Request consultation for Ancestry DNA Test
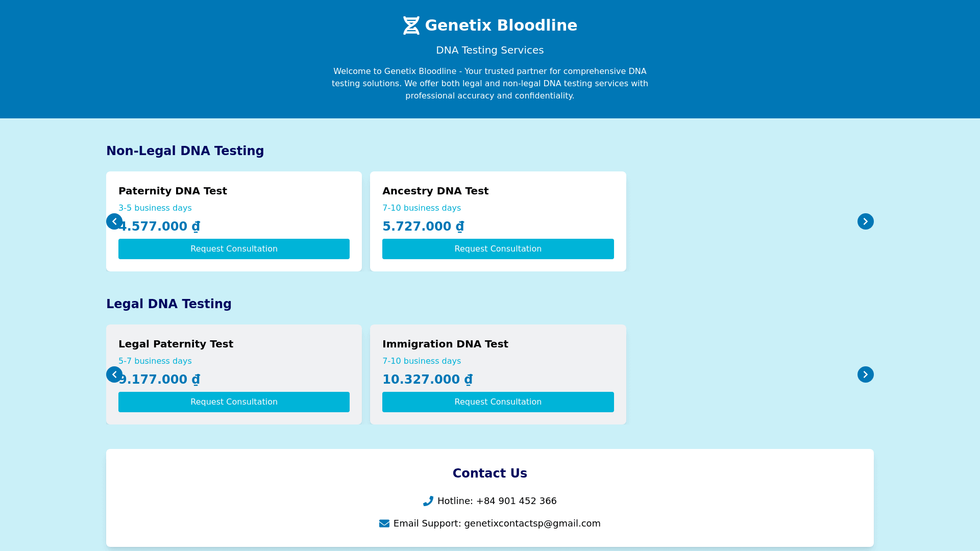This screenshot has width=980, height=551. (x=498, y=249)
